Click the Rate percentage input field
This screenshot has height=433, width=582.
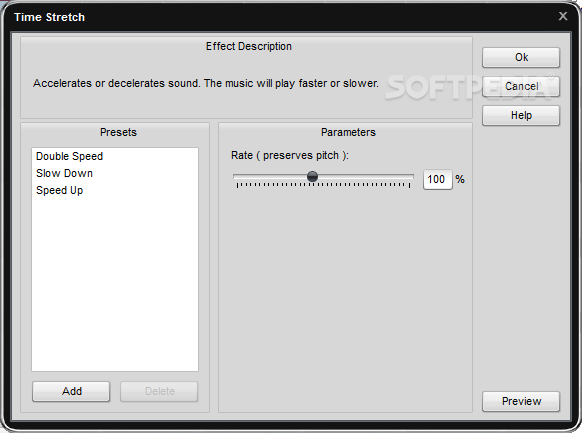438,180
